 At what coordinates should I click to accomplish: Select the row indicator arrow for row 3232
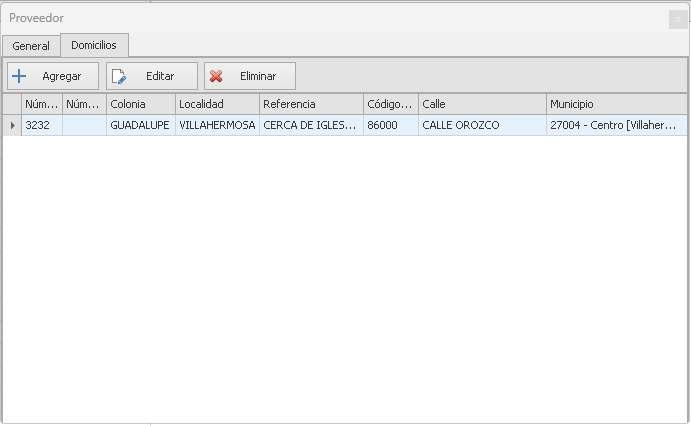click(x=12, y=126)
